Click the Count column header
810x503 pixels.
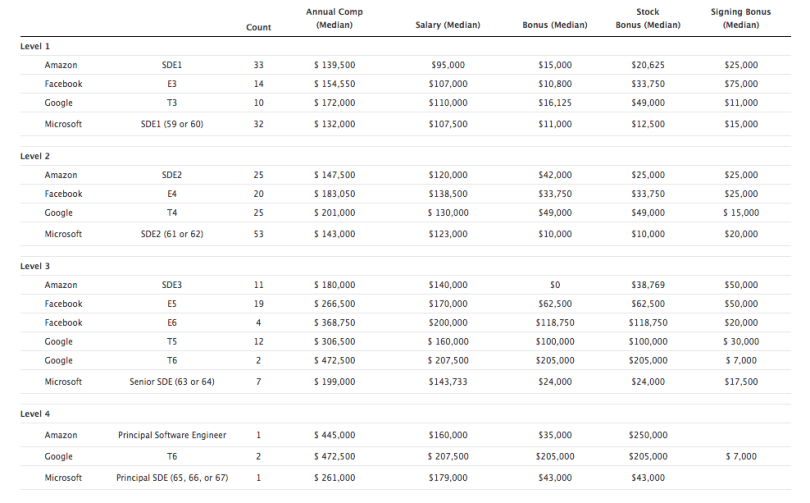point(258,27)
